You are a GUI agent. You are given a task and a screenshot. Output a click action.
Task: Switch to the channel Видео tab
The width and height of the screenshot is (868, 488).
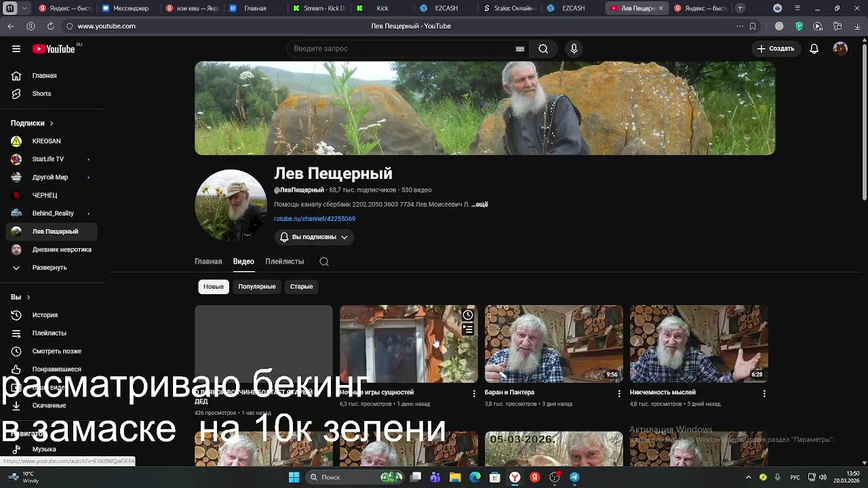coord(243,262)
